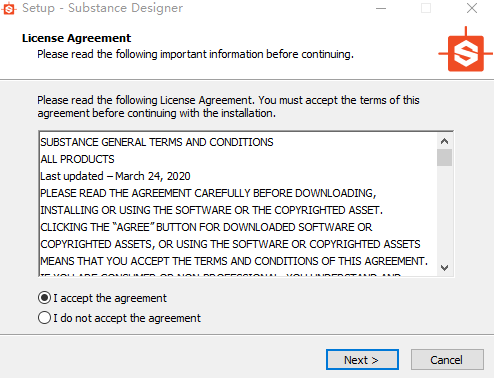
Task: Continue with the Next > button
Action: 362,360
